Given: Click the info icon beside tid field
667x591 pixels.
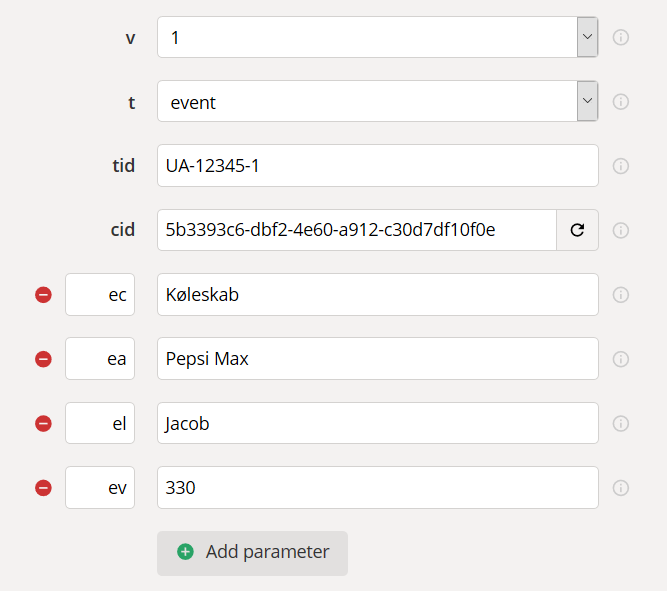Looking at the screenshot, I should (620, 166).
